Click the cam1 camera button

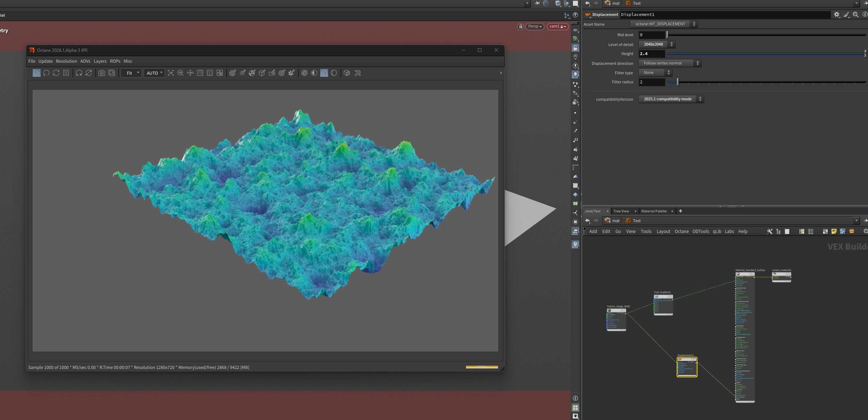tap(557, 26)
